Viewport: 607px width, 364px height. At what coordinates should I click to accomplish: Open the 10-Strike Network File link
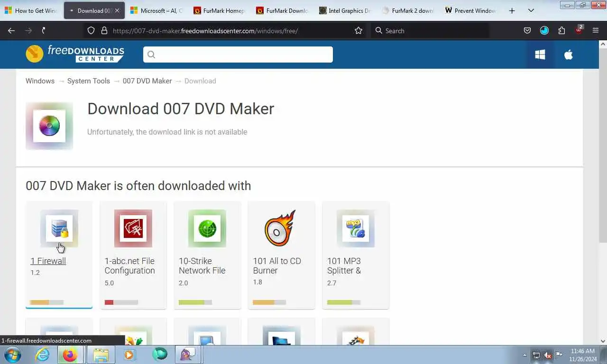202,265
